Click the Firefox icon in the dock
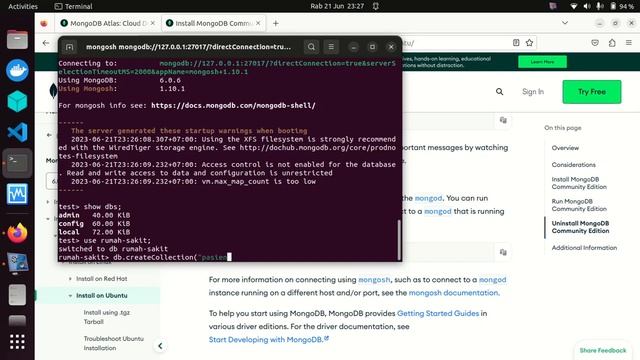Viewport: 640px width, 360px height. [x=17, y=233]
